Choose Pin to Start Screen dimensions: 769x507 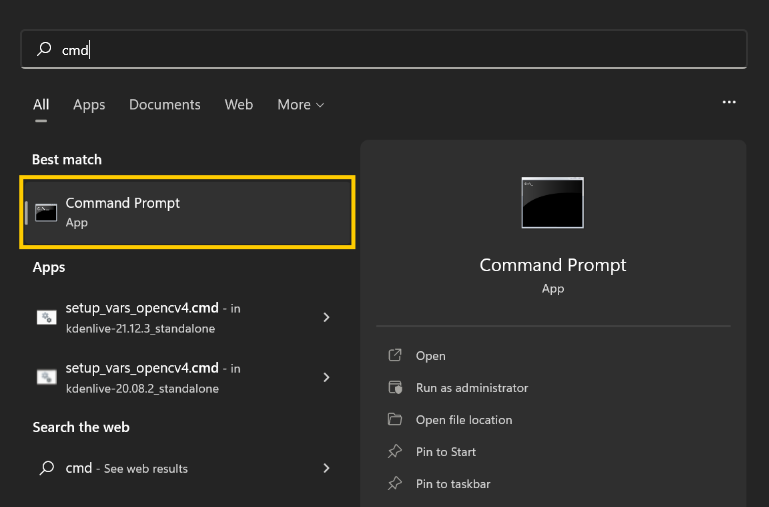(446, 452)
